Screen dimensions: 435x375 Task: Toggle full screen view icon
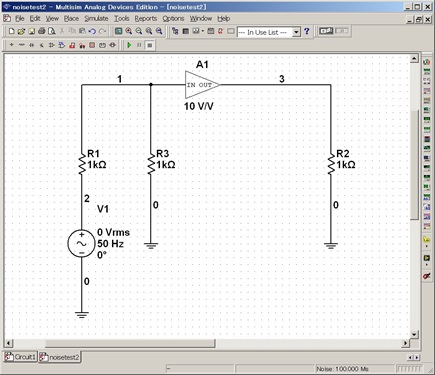[118, 31]
